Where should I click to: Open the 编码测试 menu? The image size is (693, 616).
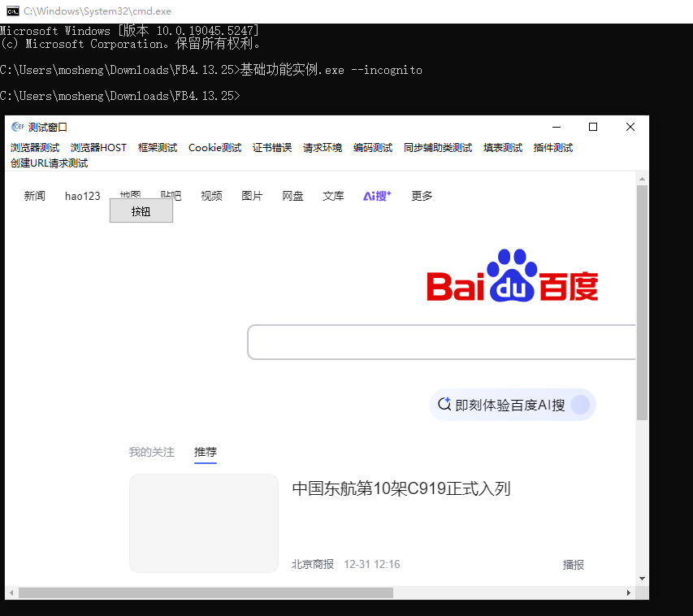(373, 148)
